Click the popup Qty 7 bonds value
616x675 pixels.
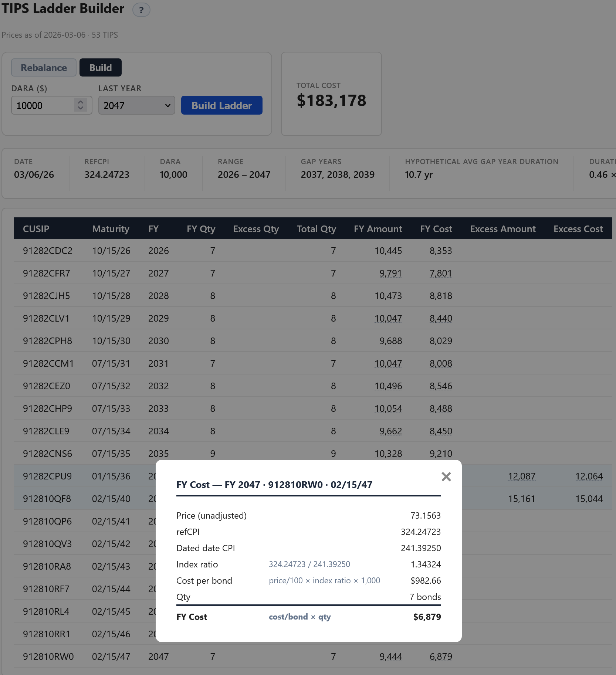coord(425,597)
